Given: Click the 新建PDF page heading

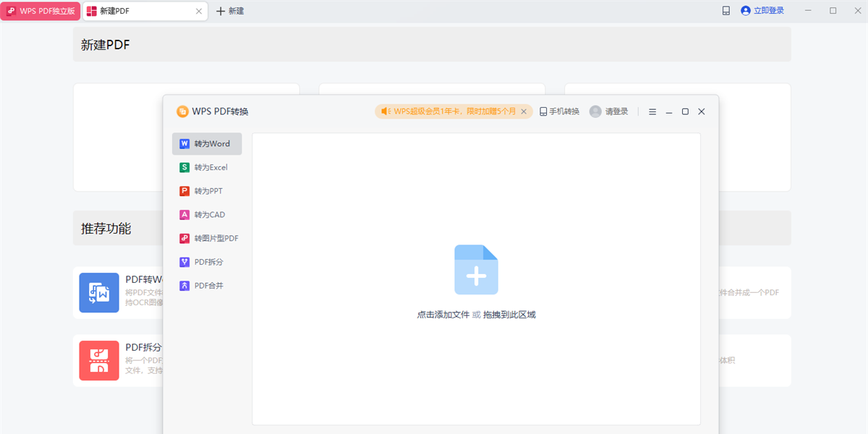Looking at the screenshot, I should coord(106,45).
